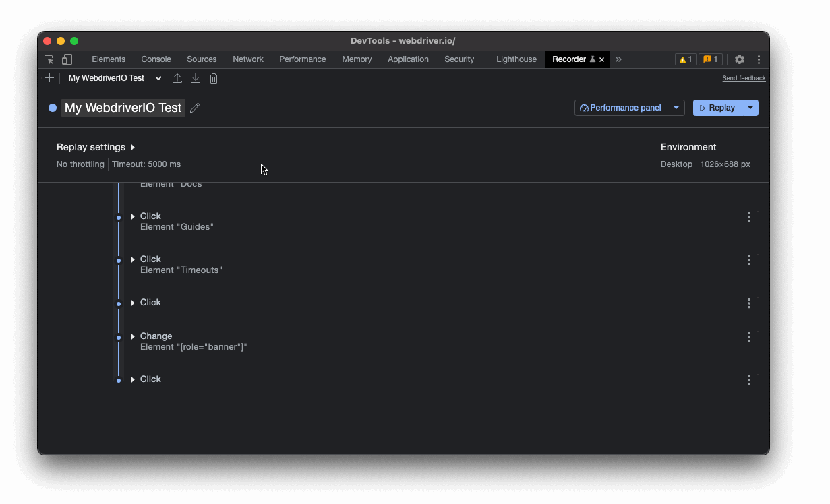Viewport: 830px width, 504px height.
Task: Create a new recording with the plus icon
Action: click(x=49, y=78)
